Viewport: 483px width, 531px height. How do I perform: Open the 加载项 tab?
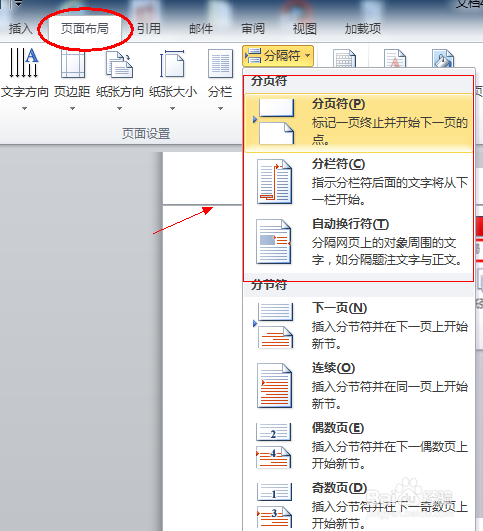(x=363, y=29)
